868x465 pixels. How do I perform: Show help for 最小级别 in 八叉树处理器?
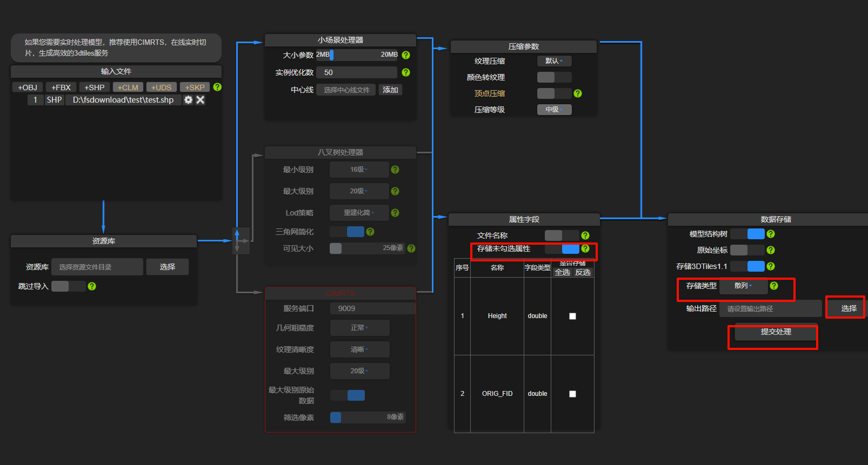pos(395,170)
